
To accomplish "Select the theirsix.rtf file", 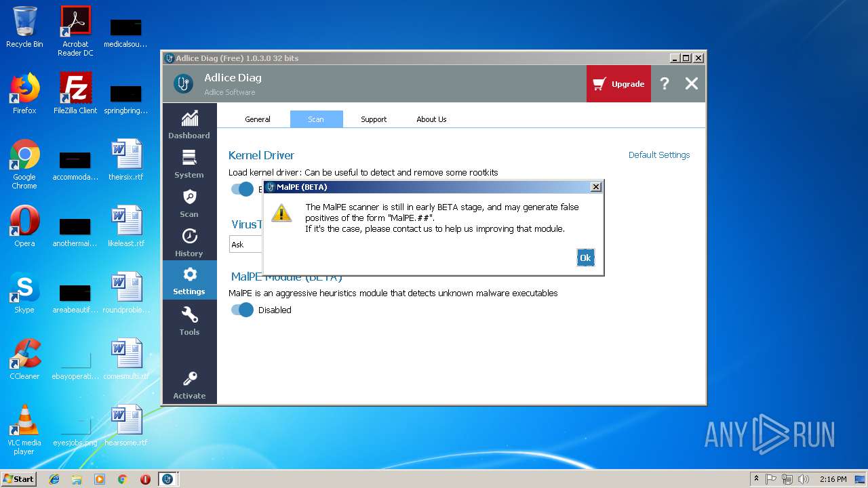I will pos(126,160).
